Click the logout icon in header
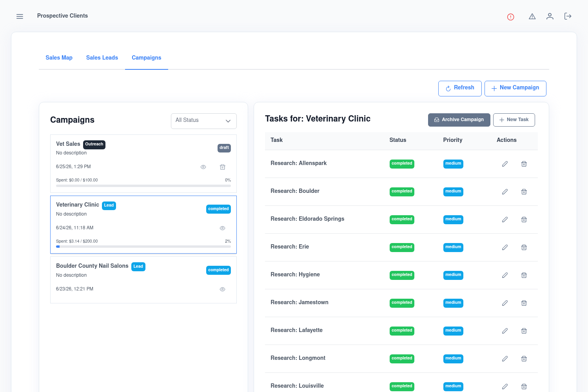Viewport: 588px width, 392px height. click(x=568, y=16)
